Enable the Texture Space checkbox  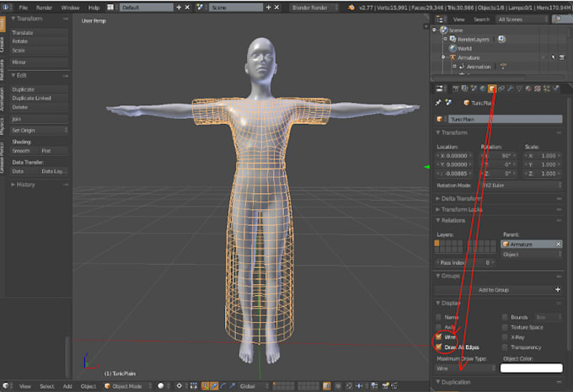(505, 327)
